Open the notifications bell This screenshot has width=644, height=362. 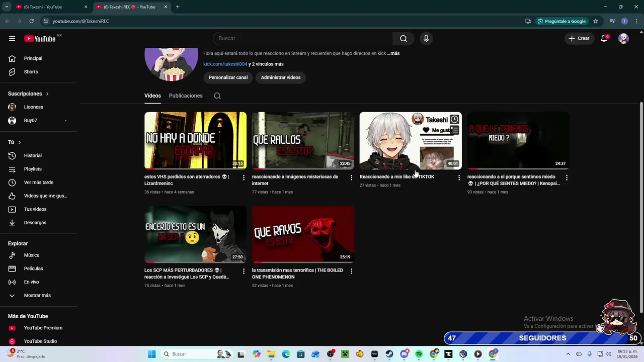coord(604,38)
